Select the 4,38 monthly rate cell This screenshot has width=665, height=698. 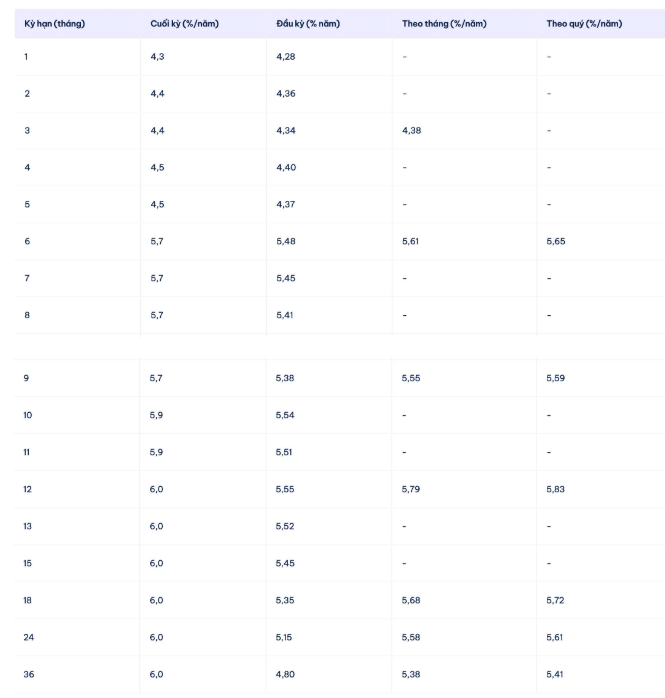point(411,130)
